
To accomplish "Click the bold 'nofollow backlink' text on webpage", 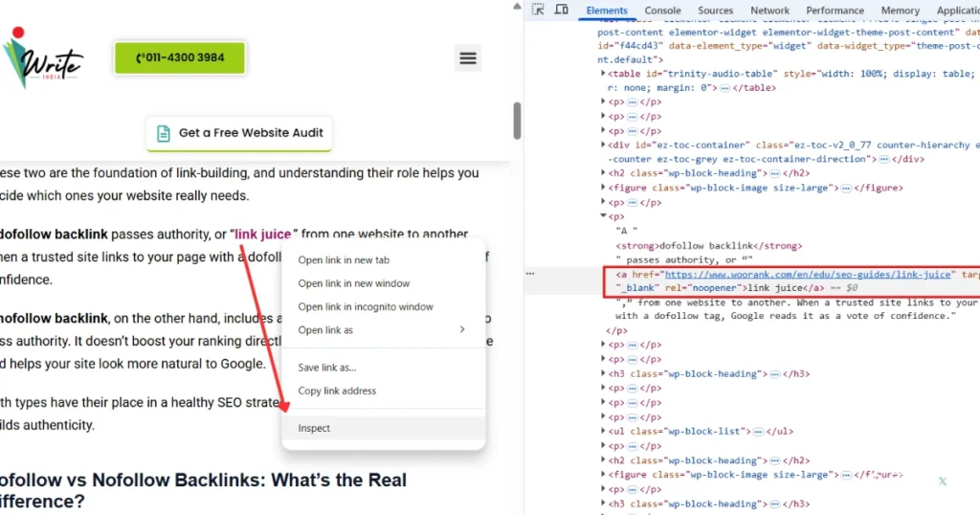I will (54, 318).
